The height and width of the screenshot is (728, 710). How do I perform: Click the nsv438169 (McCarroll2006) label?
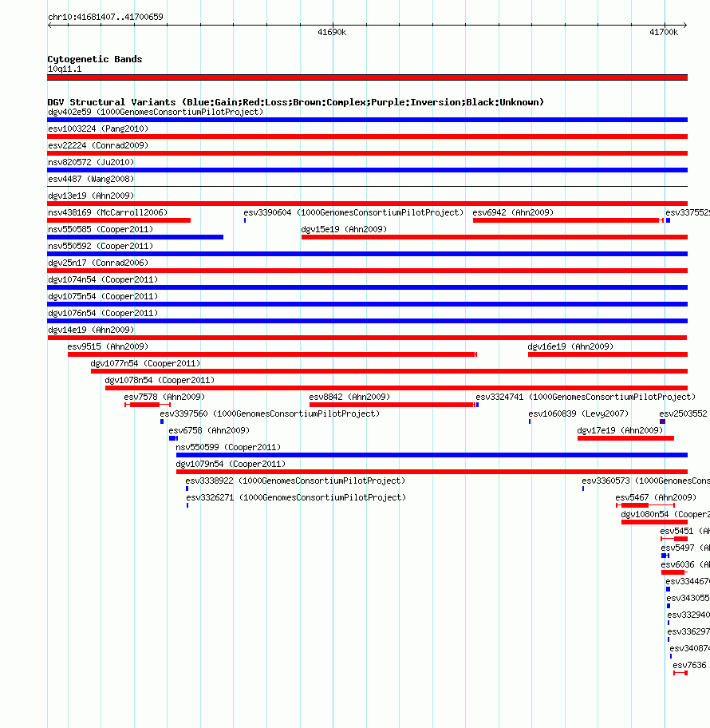coord(108,212)
